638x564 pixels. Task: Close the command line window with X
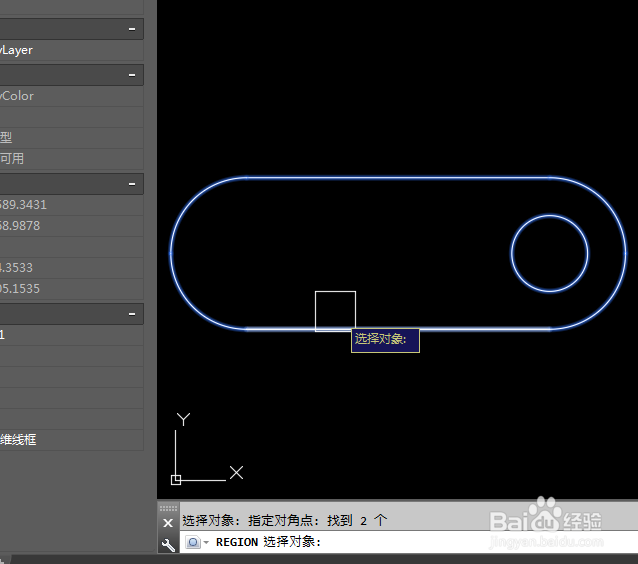pyautogui.click(x=168, y=523)
